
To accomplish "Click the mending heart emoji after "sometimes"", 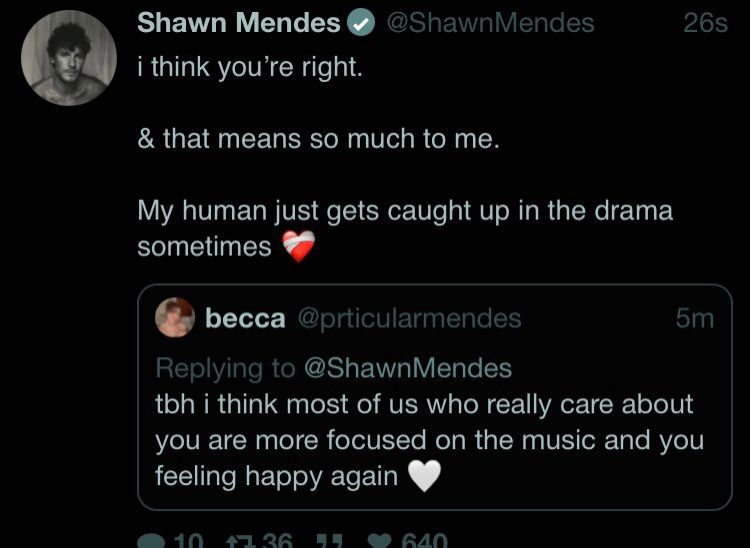I will click(x=298, y=247).
